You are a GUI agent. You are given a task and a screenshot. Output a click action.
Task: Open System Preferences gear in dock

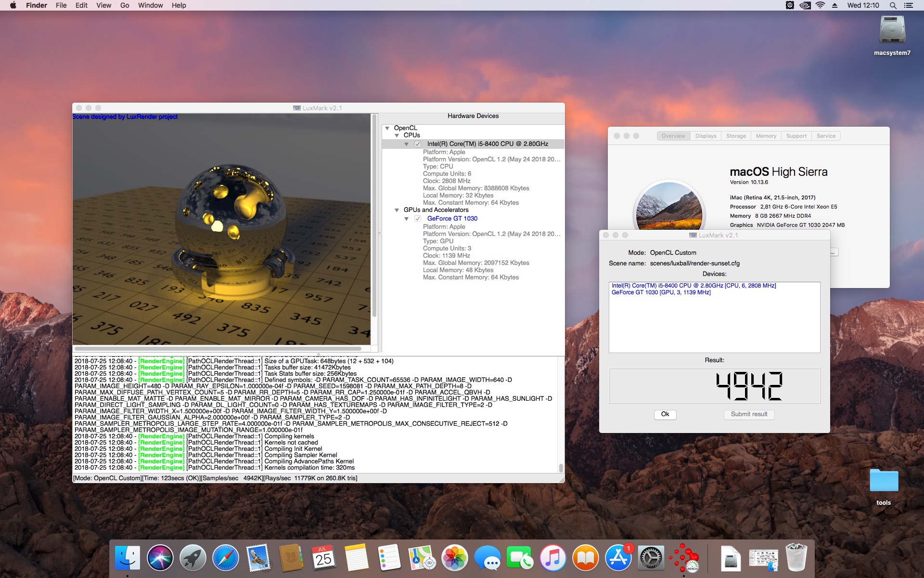[651, 558]
